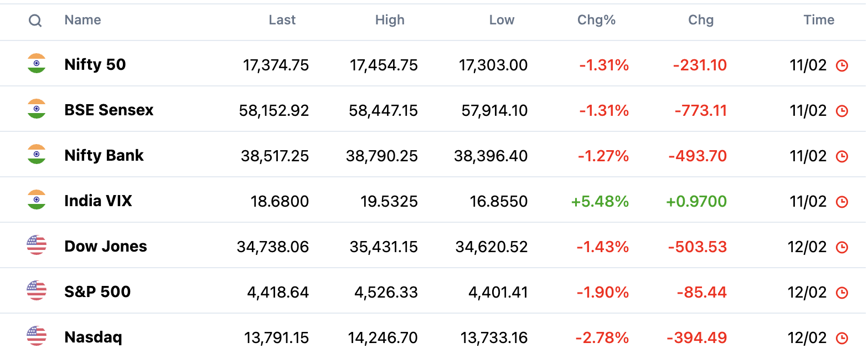Open the Dow Jones index link
868x358 pixels.
(106, 247)
